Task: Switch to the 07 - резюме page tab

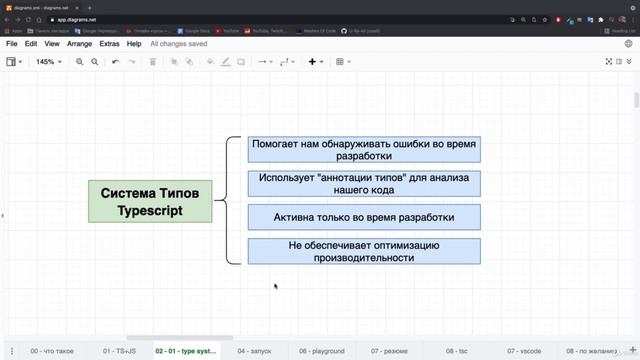Action: [x=389, y=351]
